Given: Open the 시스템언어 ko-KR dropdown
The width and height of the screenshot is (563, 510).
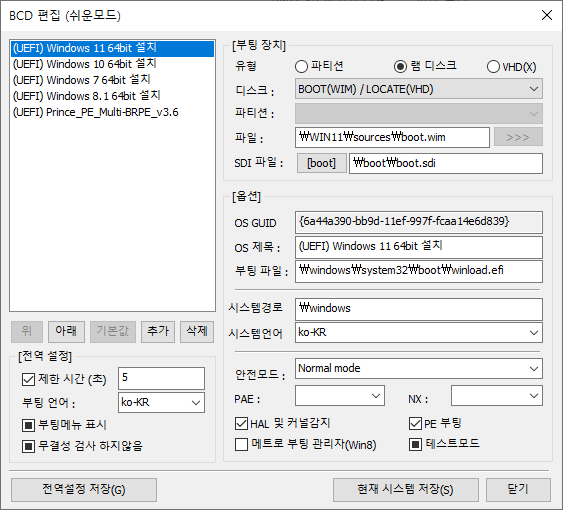Looking at the screenshot, I should coord(419,333).
